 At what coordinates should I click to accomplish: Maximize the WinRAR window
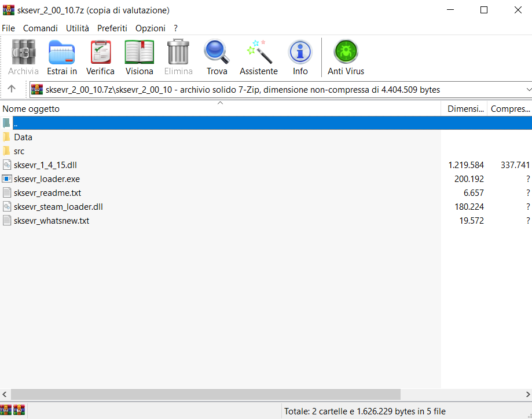pyautogui.click(x=484, y=10)
